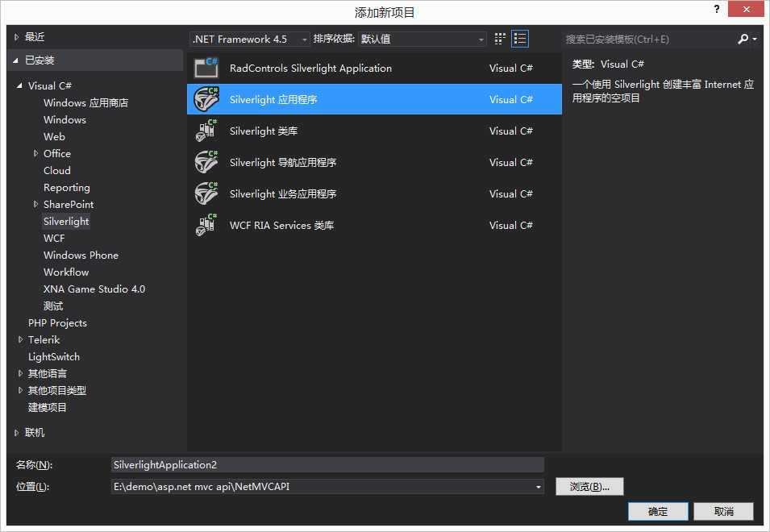Viewport: 770px width, 532px height.
Task: Select the Web category
Action: [x=54, y=136]
